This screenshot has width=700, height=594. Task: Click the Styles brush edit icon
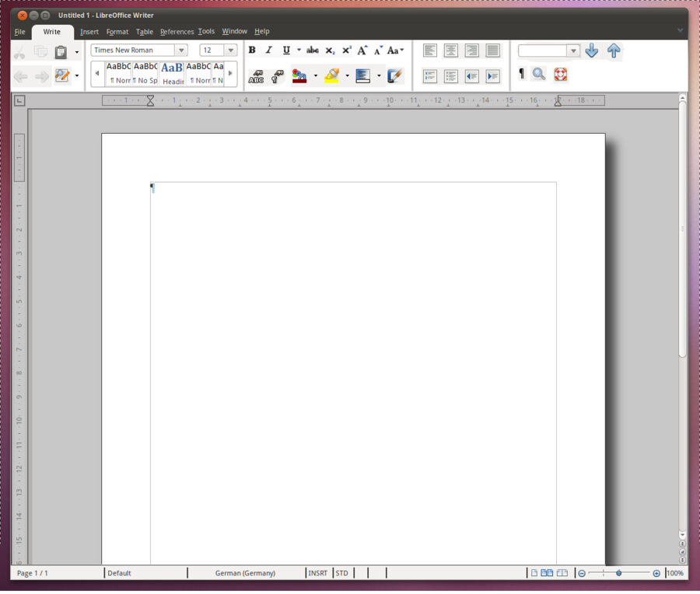click(394, 76)
